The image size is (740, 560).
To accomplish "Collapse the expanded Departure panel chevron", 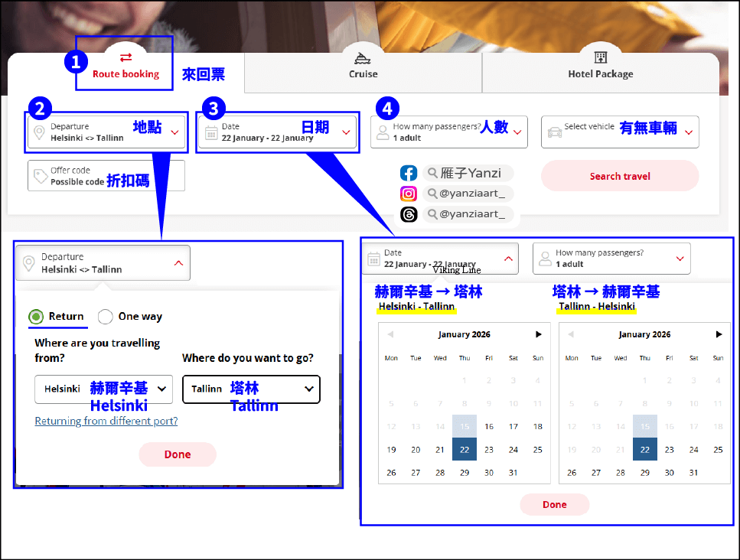I will (x=178, y=263).
